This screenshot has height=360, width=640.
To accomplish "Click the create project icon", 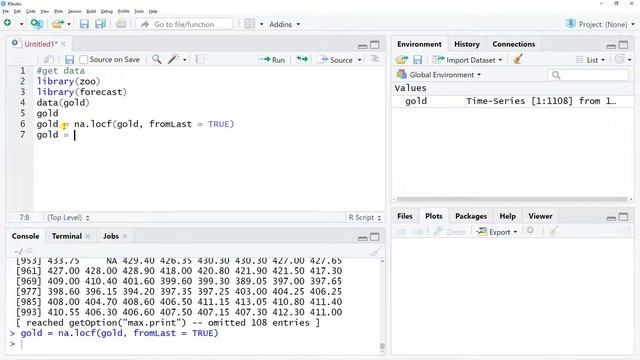I will pos(37,24).
